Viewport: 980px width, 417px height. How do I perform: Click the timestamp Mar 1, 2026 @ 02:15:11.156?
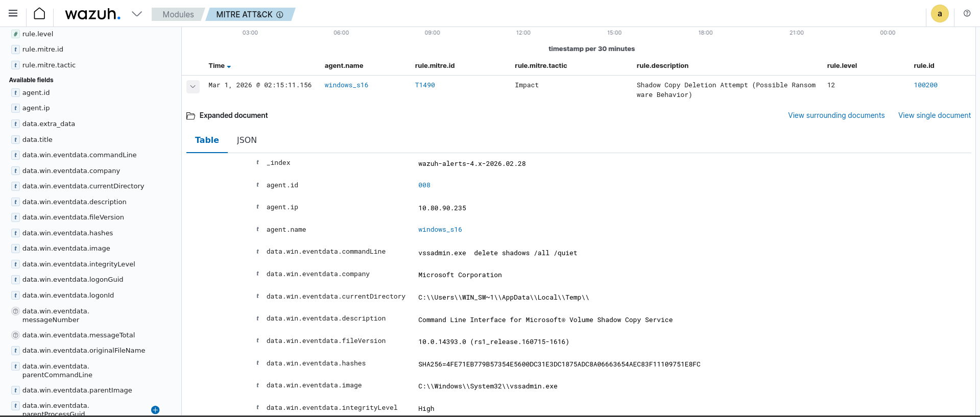260,85
